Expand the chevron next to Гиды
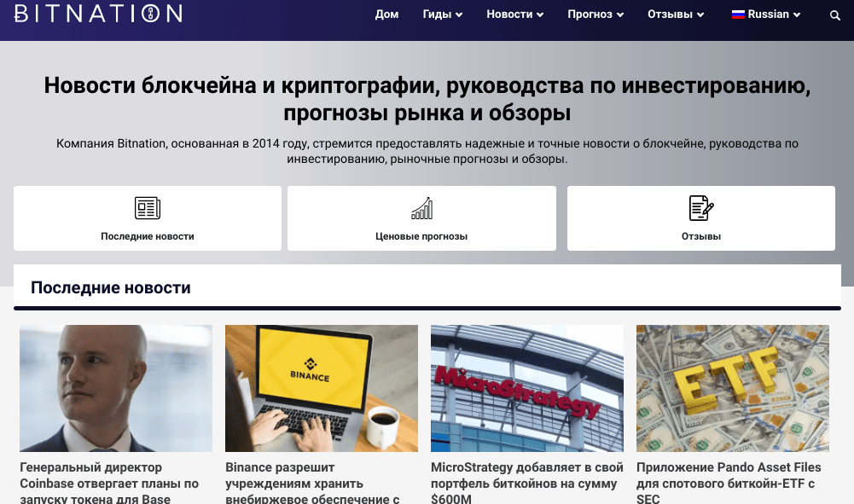854x504 pixels. 459,14
